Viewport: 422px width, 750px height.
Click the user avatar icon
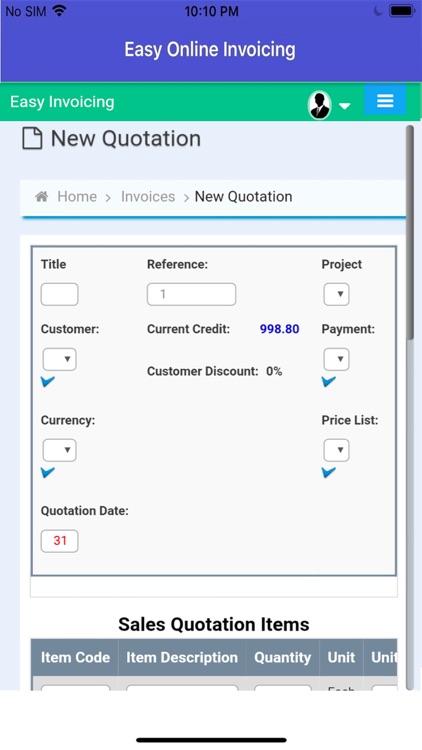click(x=319, y=105)
